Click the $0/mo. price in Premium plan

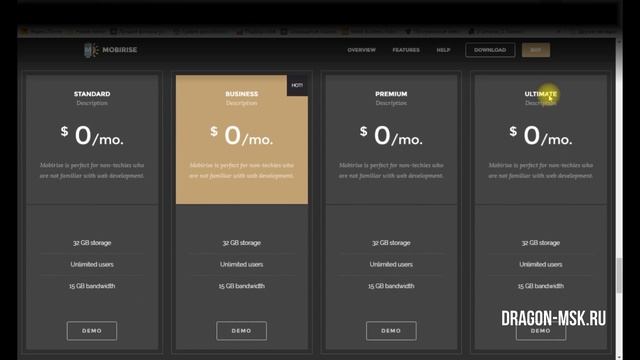tap(391, 136)
